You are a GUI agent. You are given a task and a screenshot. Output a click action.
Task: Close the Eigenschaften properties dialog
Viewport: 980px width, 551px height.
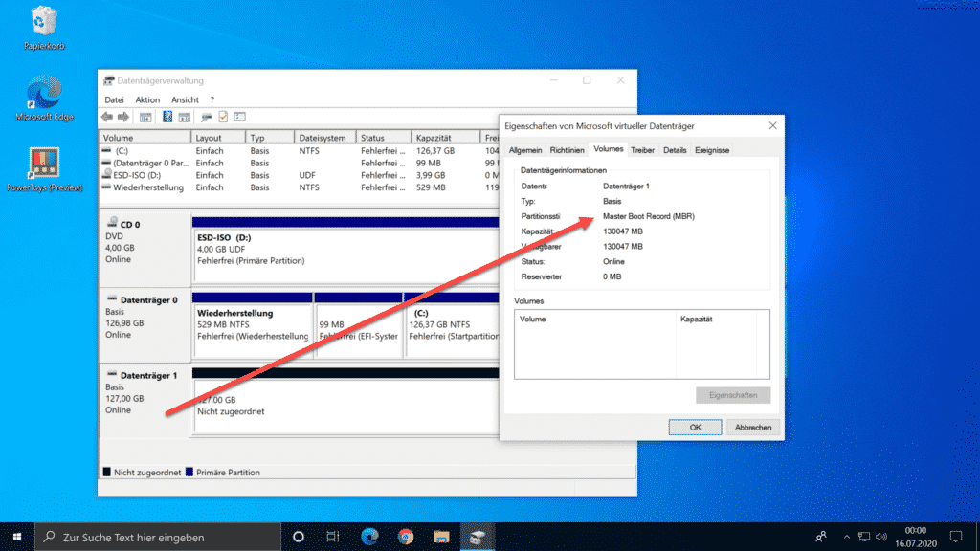772,125
